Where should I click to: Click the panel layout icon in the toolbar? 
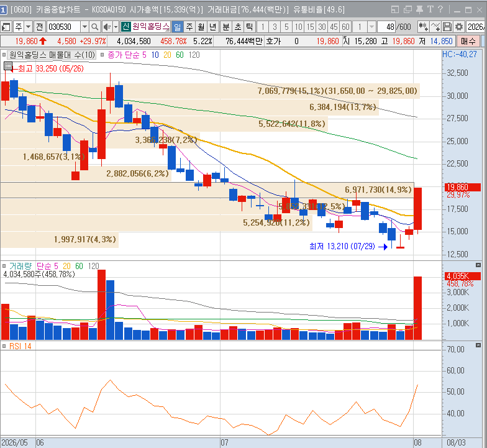coord(6,27)
